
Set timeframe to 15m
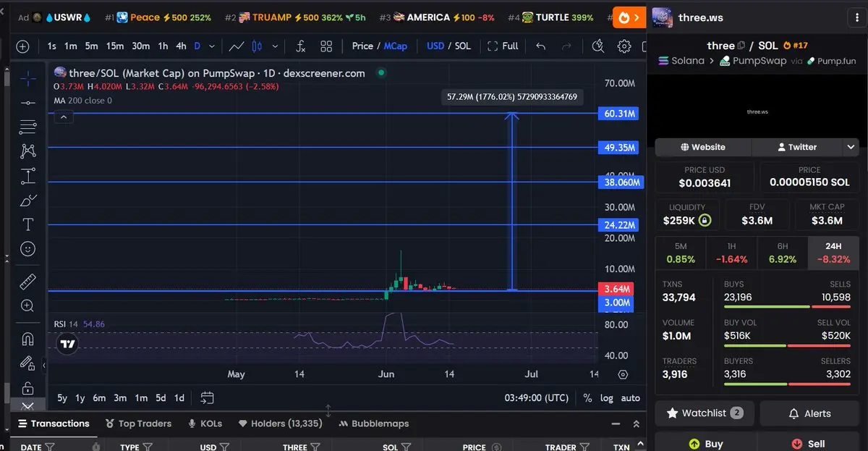click(115, 46)
